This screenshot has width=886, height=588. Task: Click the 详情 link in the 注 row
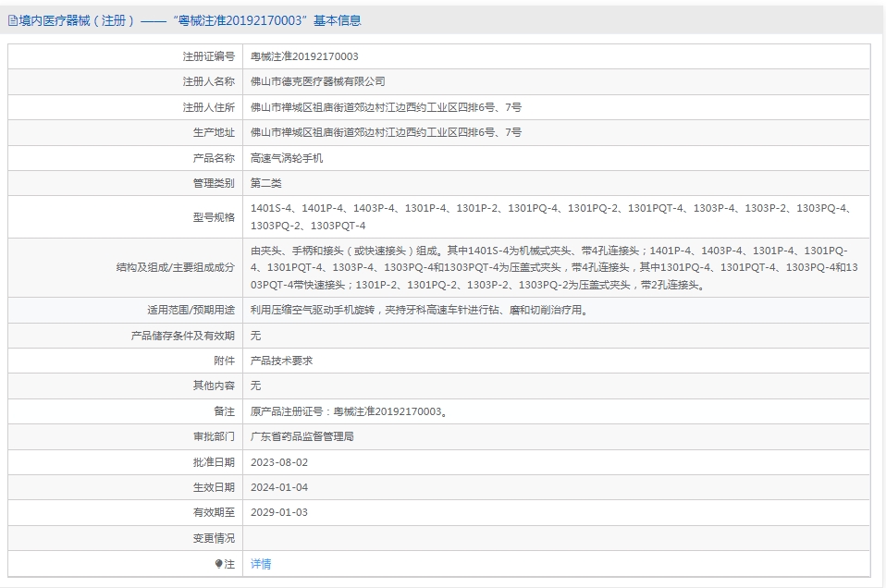pyautogui.click(x=261, y=564)
